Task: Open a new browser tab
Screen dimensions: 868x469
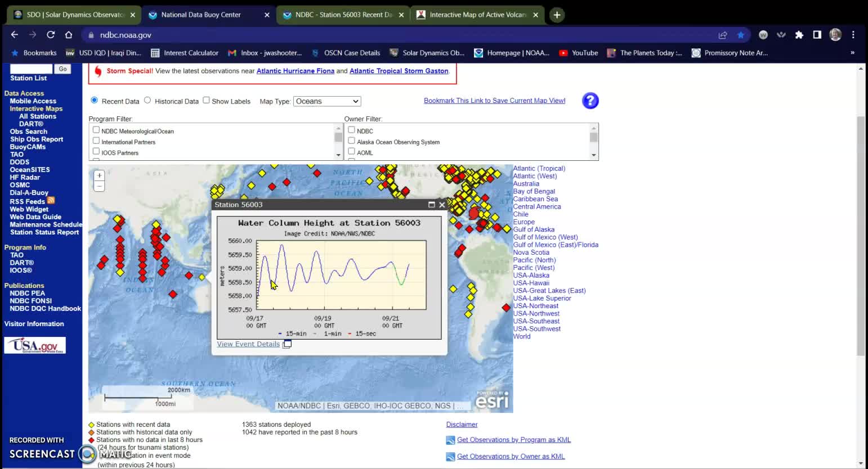Action: pyautogui.click(x=557, y=15)
